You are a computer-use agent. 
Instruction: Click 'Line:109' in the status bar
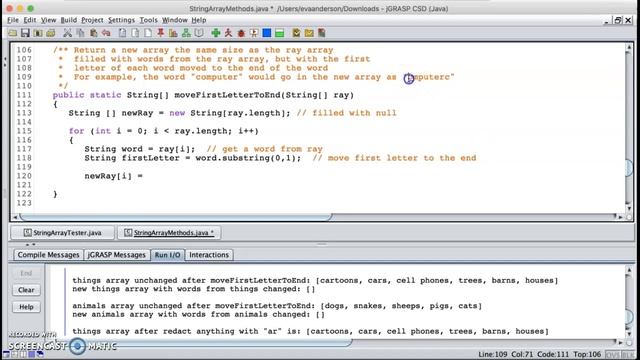point(493,354)
